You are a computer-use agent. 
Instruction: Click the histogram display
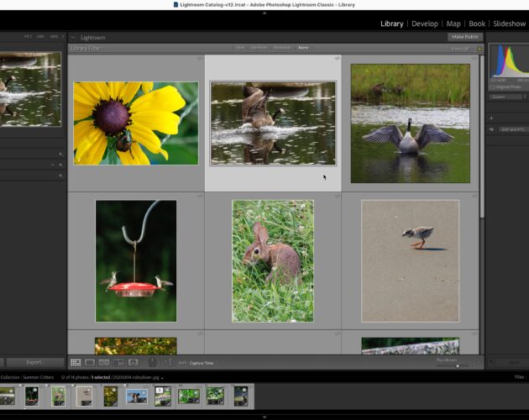(x=510, y=60)
